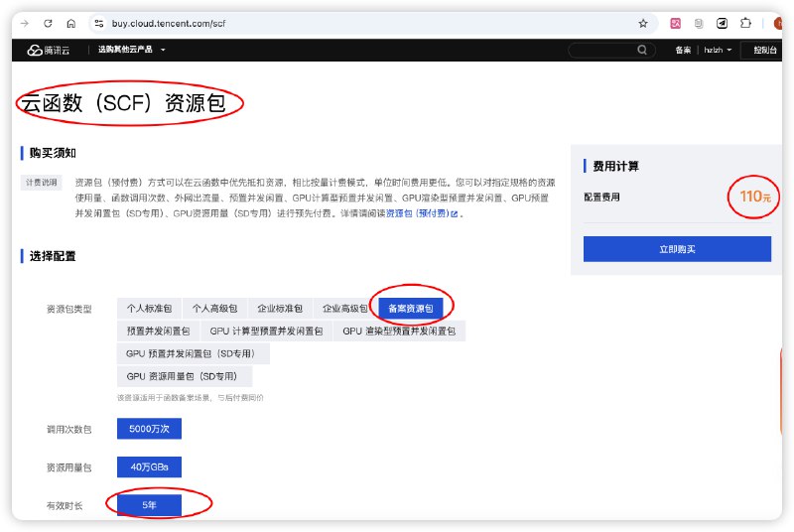The width and height of the screenshot is (794, 532).
Task: Select 企业高级包 package type
Action: tap(345, 309)
